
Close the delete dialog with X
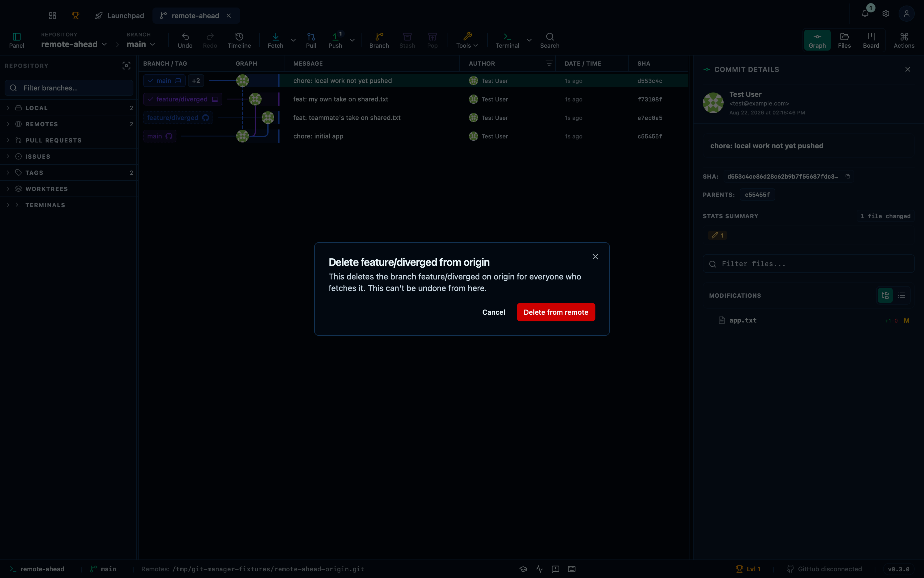pyautogui.click(x=595, y=257)
